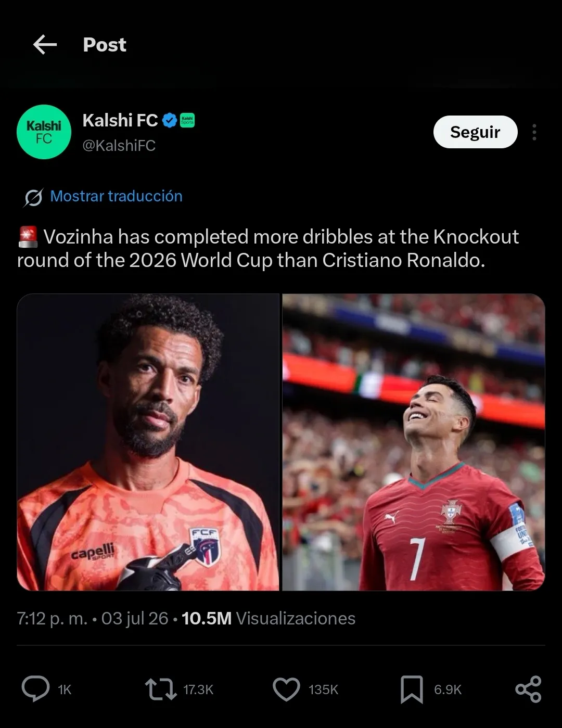Follow Kalshi FC with the Seguir button
Screen dimensions: 562x728
(475, 132)
